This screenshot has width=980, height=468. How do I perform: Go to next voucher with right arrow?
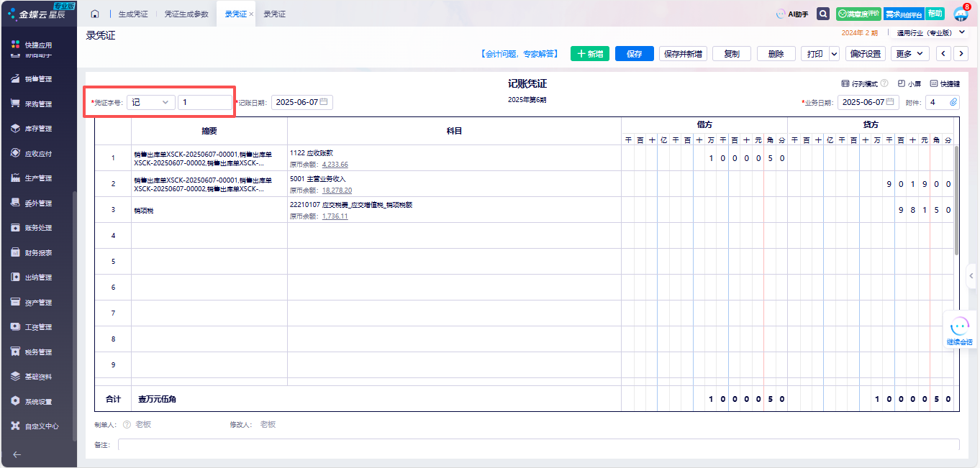click(961, 54)
